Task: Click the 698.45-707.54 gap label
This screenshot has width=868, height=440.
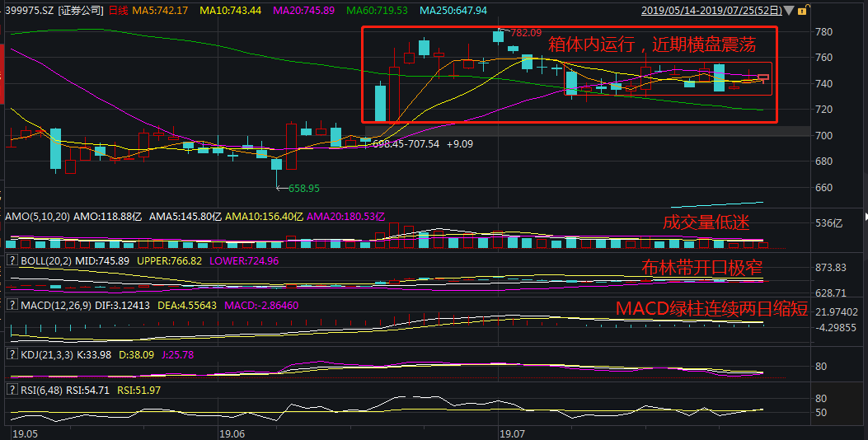Action: (406, 144)
